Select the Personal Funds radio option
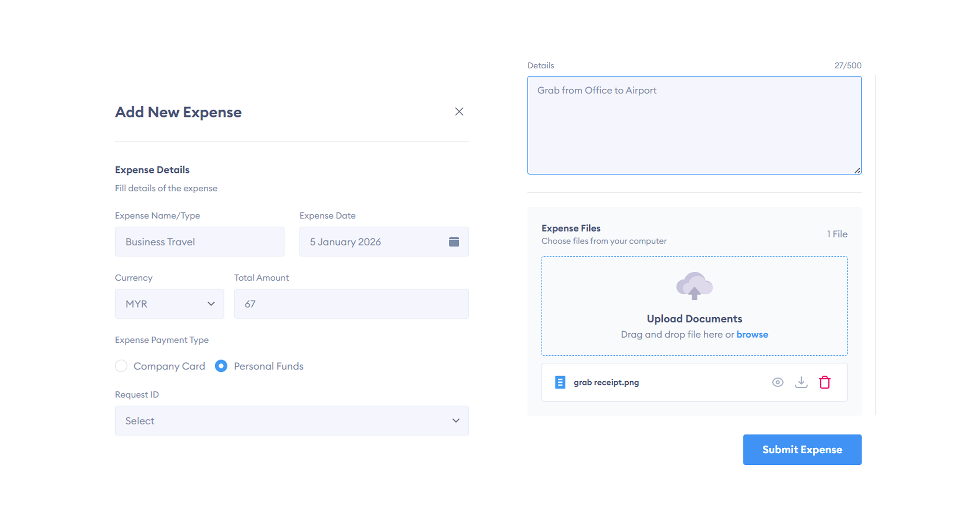 (x=221, y=366)
